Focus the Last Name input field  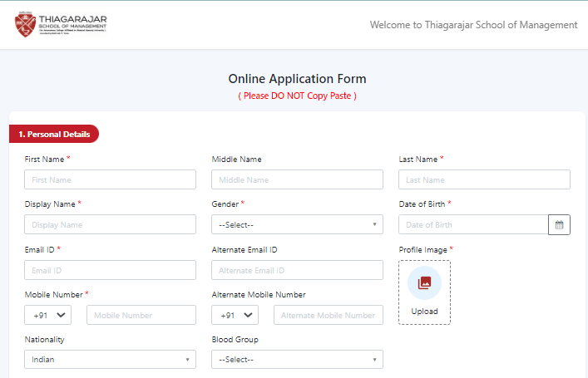(485, 179)
